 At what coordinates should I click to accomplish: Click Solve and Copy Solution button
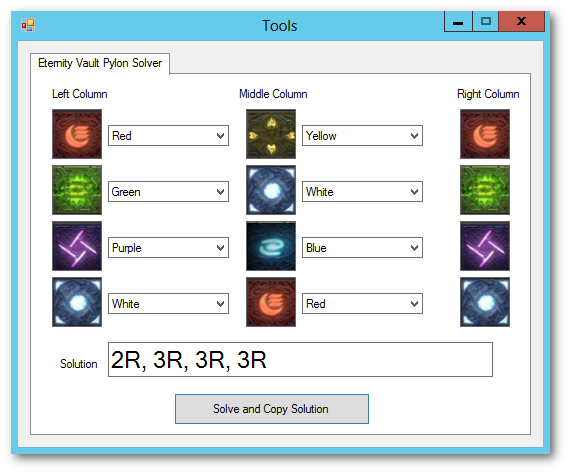(x=272, y=409)
